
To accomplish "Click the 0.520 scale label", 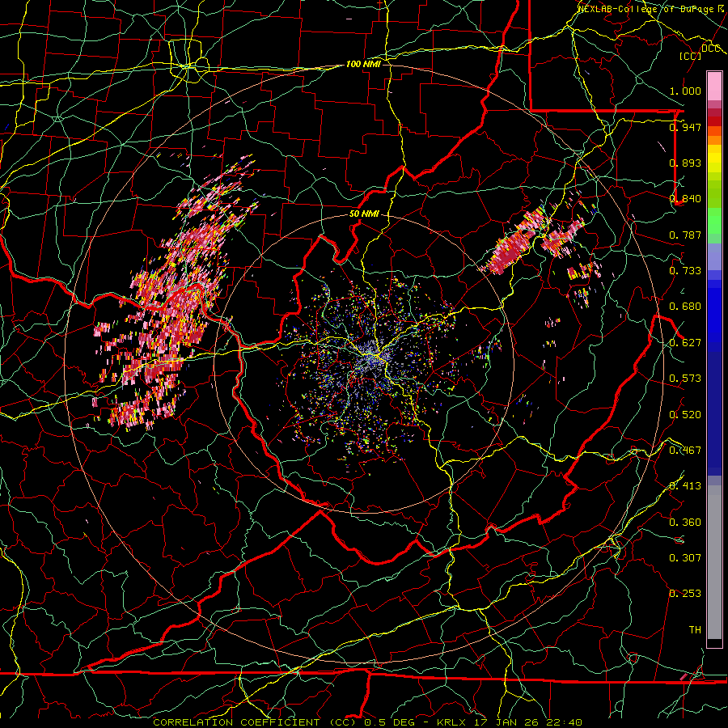I will click(x=685, y=415).
